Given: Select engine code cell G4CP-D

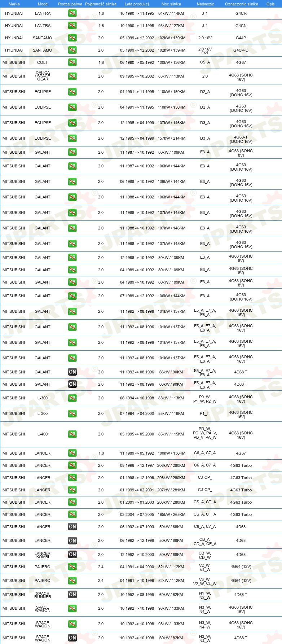Looking at the screenshot, I should coord(241,50).
